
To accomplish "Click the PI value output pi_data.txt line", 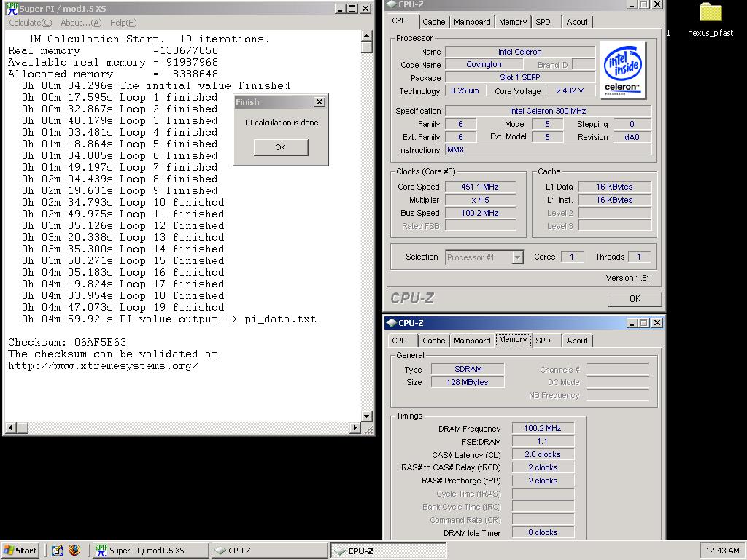I will pos(169,319).
